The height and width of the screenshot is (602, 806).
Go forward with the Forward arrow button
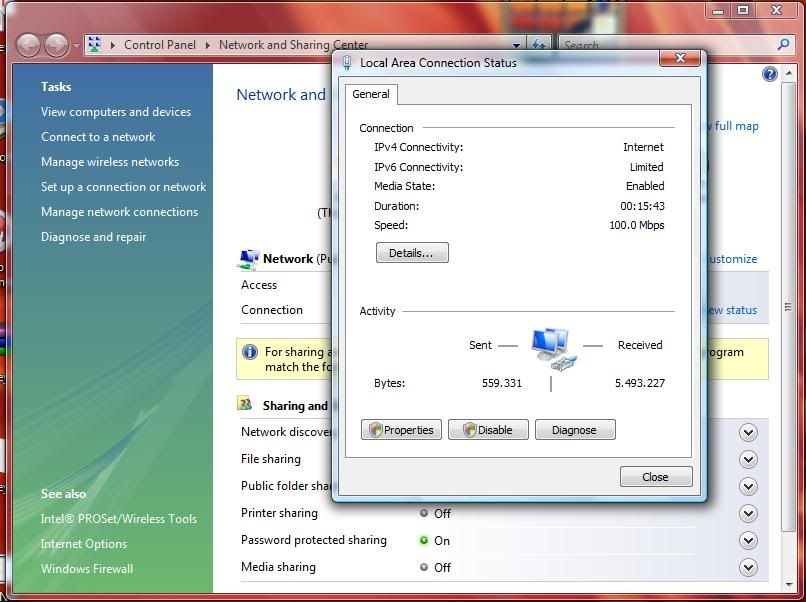(56, 45)
